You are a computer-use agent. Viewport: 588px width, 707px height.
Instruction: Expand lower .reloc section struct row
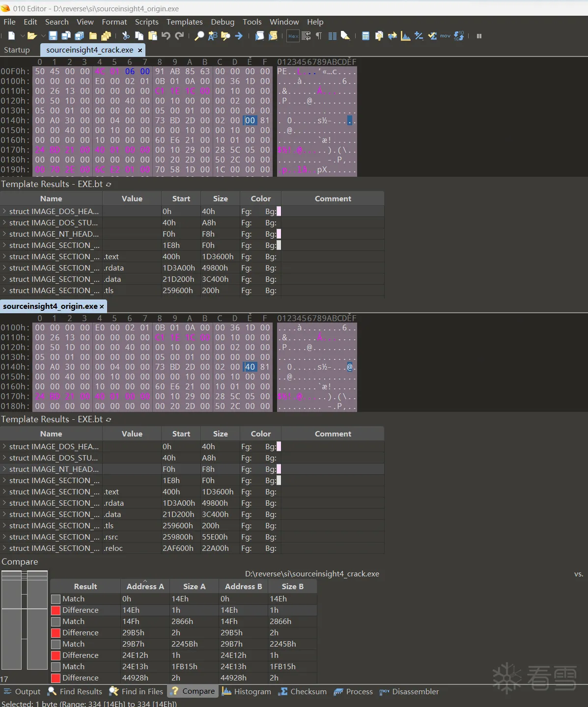pos(4,548)
